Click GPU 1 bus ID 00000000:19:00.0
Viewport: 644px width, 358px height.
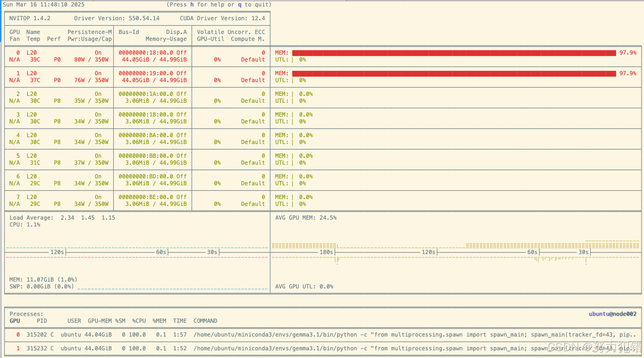(x=146, y=73)
